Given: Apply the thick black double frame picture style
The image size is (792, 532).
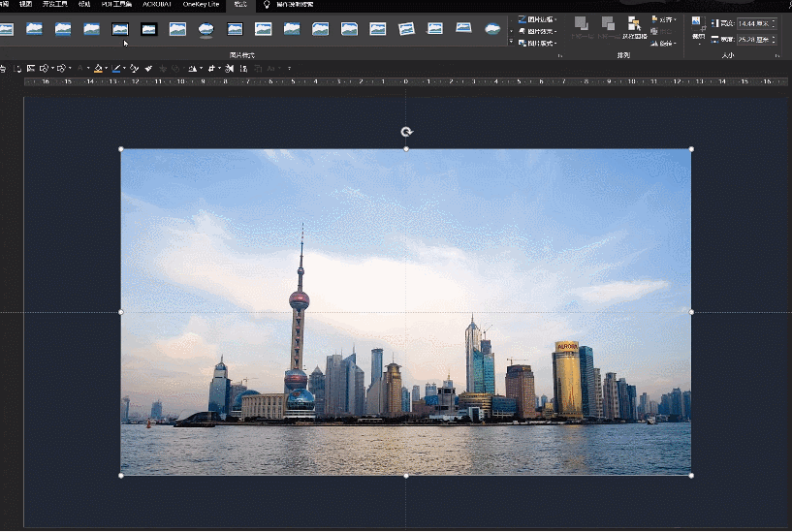Looking at the screenshot, I should coord(149,29).
